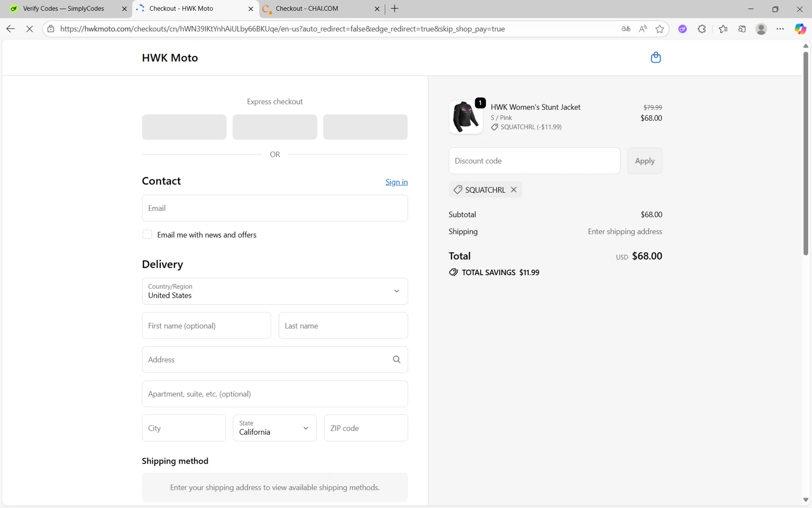Focus the Email input field

275,208
